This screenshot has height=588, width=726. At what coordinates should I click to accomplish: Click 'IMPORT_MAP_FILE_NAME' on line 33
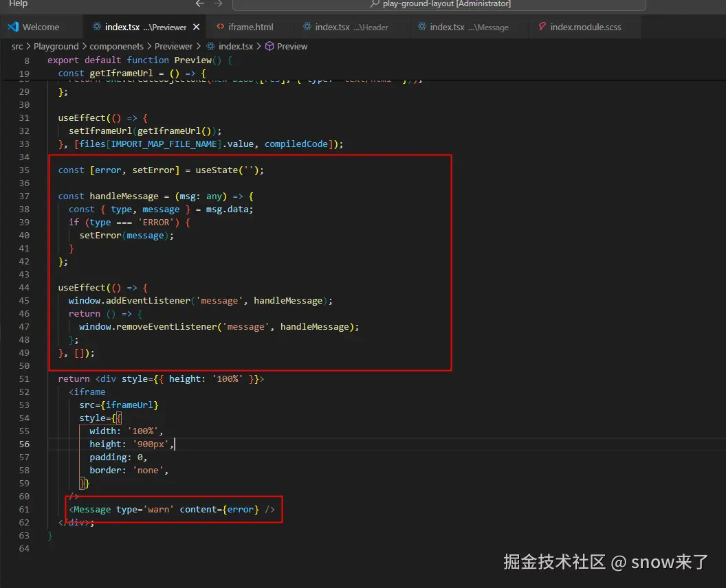click(x=164, y=144)
